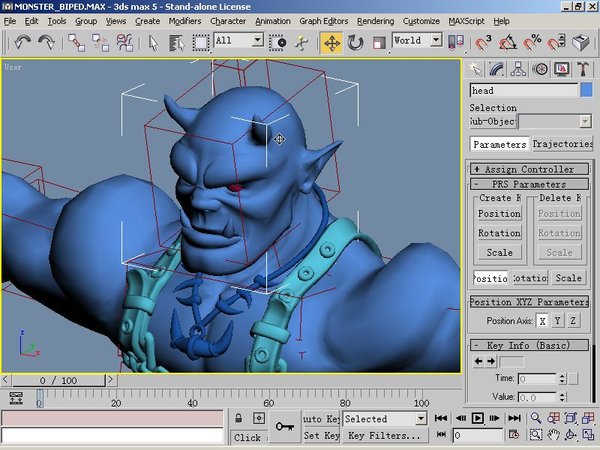Click the Set Keys key icon

click(285, 426)
